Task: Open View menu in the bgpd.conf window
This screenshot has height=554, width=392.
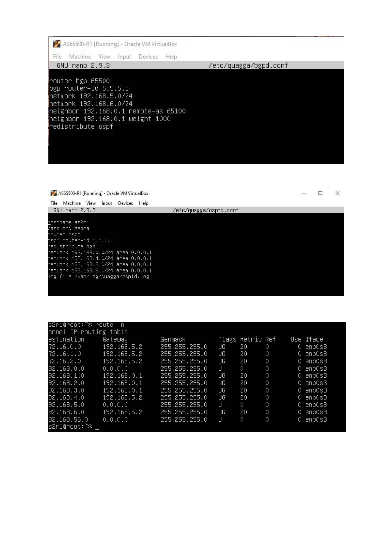Action: tap(104, 56)
